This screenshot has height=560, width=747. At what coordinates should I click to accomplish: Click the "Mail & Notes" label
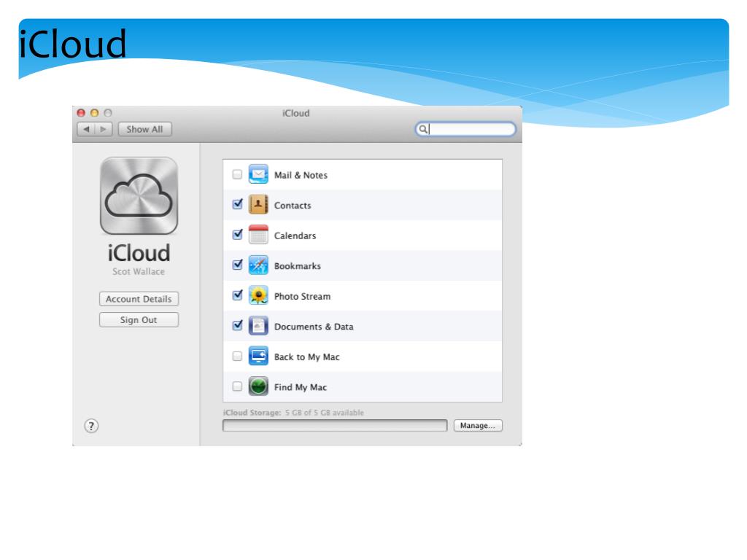(301, 175)
